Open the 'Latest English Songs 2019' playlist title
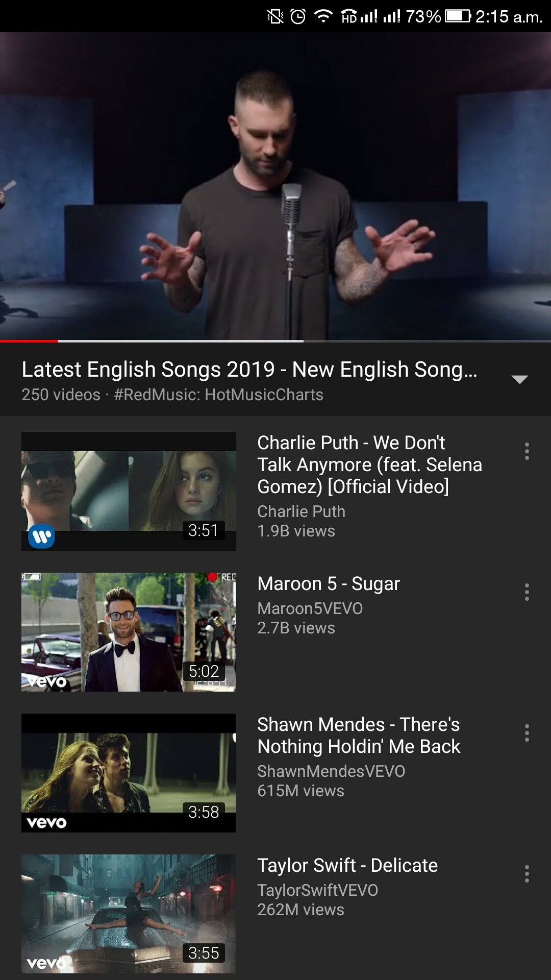Viewport: 551px width, 980px height. tap(249, 370)
